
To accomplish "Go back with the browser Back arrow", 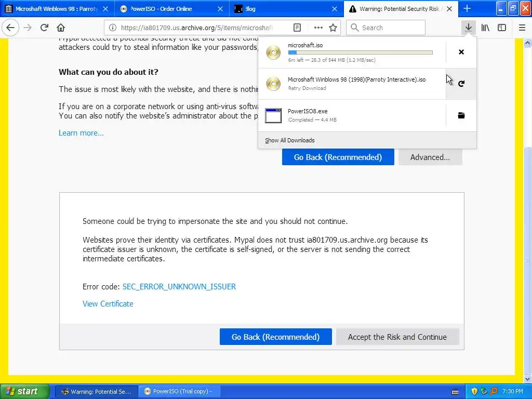I will 10,28.
